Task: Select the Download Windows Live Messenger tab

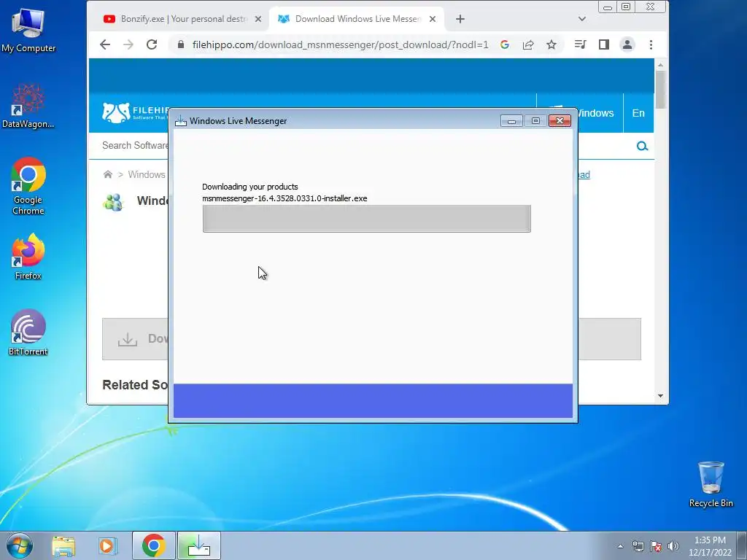Action: click(356, 19)
